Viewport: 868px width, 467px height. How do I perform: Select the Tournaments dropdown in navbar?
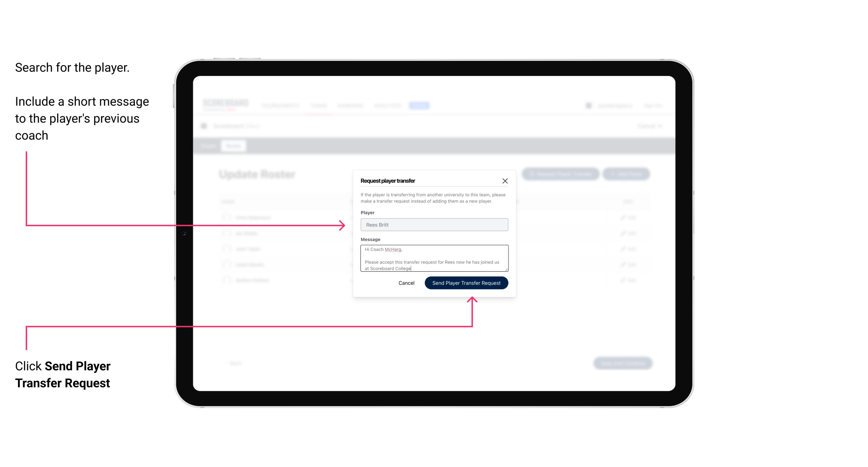click(x=280, y=105)
